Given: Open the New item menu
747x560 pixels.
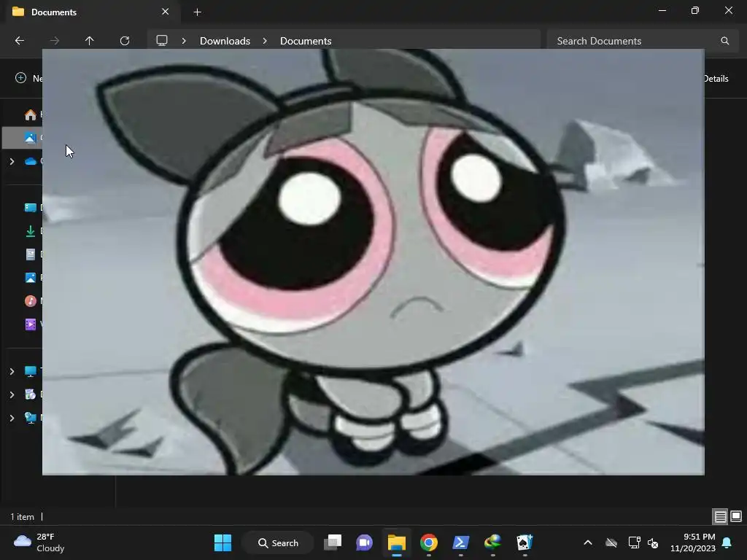Looking at the screenshot, I should point(28,78).
